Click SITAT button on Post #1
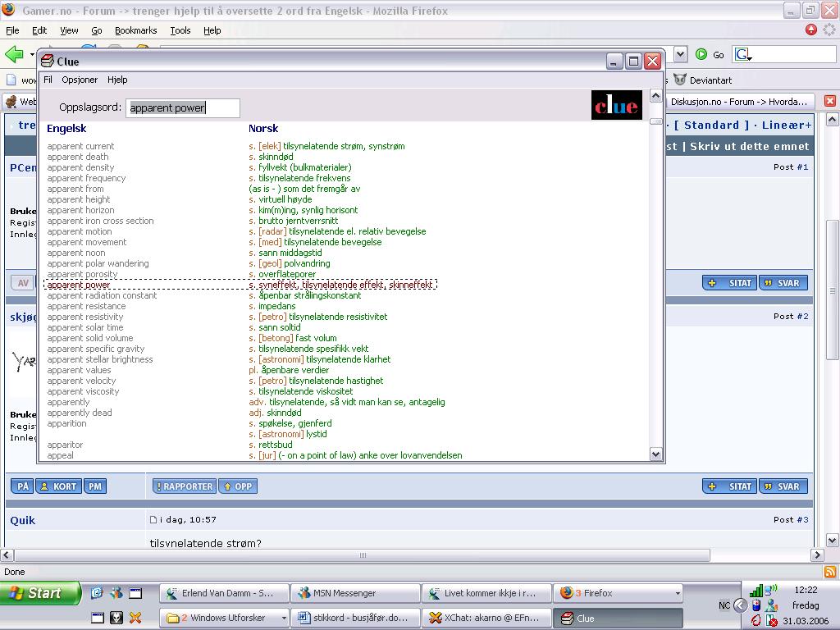 (x=730, y=283)
